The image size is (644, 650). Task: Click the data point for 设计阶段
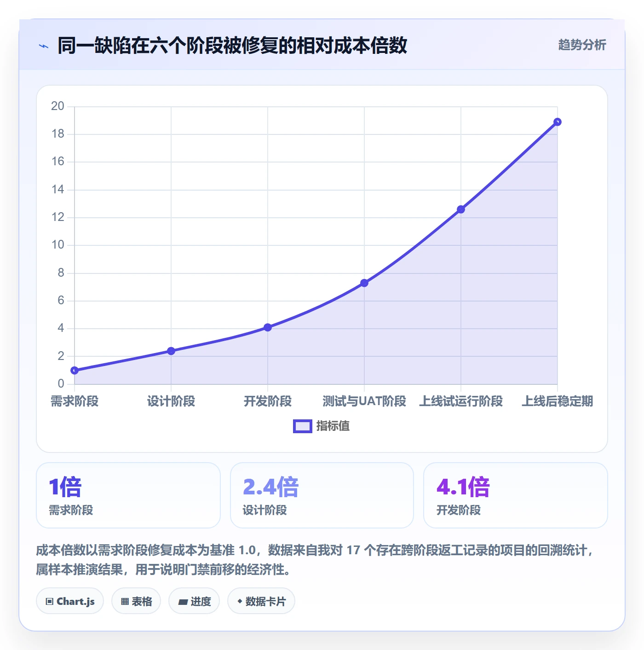pyautogui.click(x=171, y=351)
